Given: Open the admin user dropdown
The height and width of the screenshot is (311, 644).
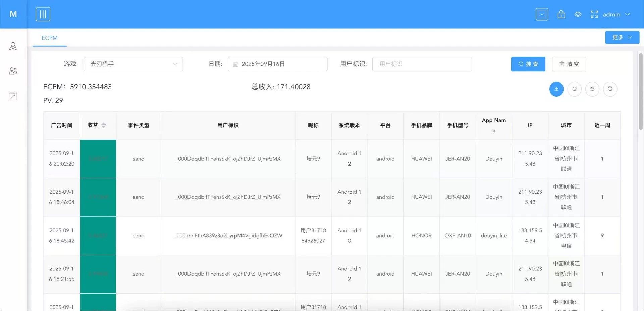Looking at the screenshot, I should point(616,14).
